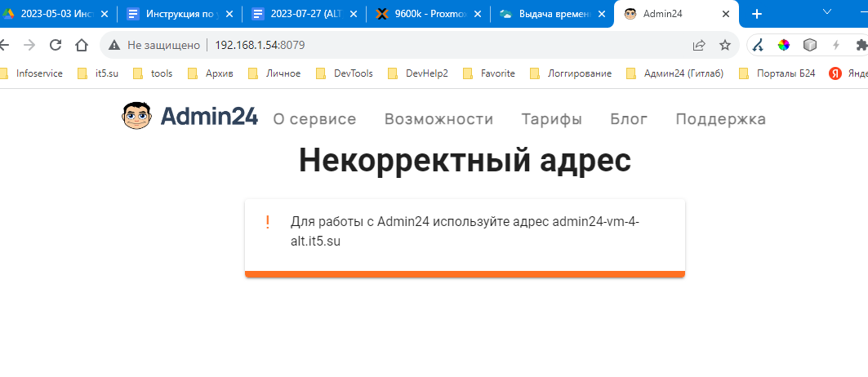Open the DevHelp2 bookmark folder

click(x=419, y=73)
